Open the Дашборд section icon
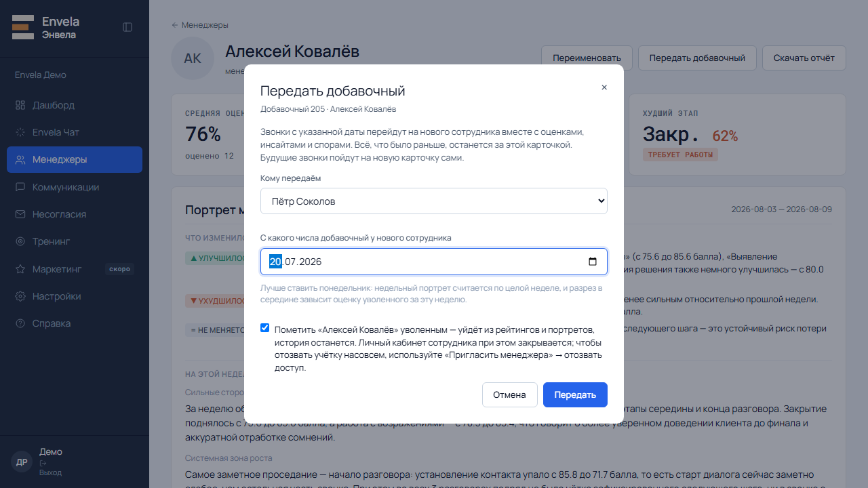 pyautogui.click(x=20, y=105)
